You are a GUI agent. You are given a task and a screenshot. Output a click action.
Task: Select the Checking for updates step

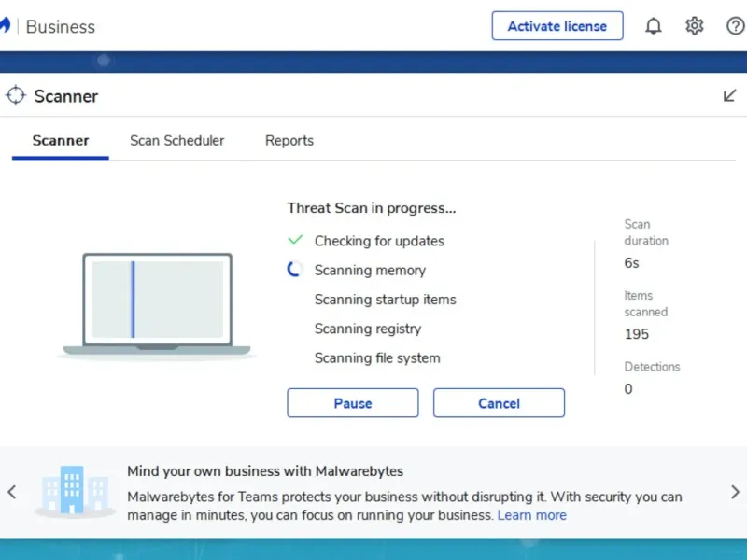click(379, 241)
